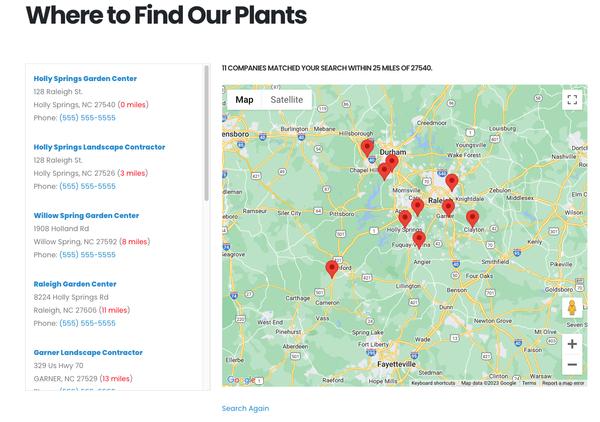Click Report a map error link

[x=563, y=383]
